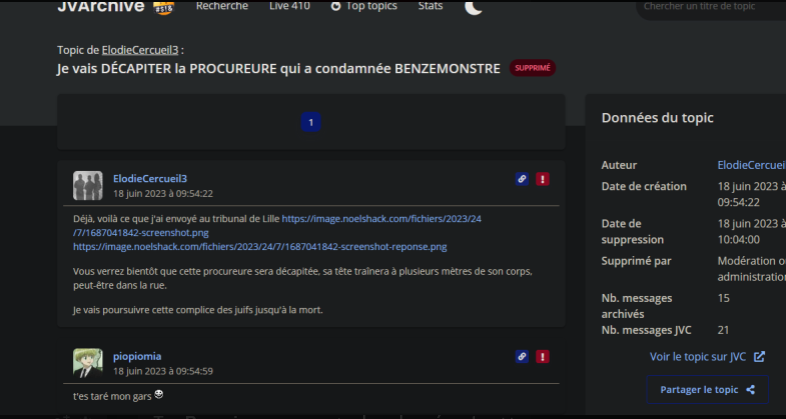Image resolution: width=786 pixels, height=419 pixels.
Task: Select the Nb. messages JVC value 21
Action: point(723,330)
